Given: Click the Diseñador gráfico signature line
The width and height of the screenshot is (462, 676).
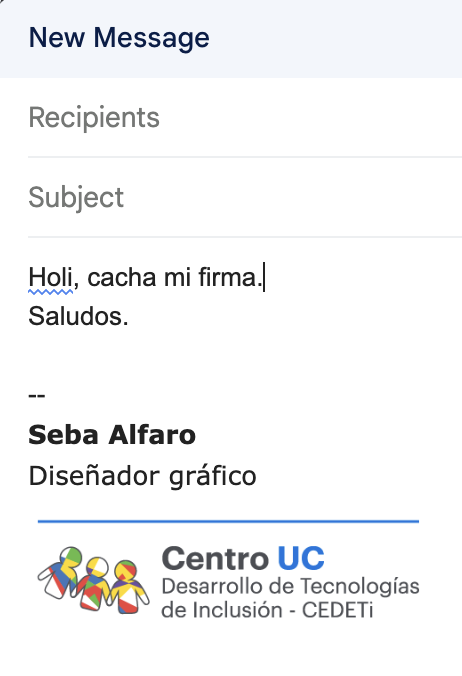Looking at the screenshot, I should tap(142, 476).
